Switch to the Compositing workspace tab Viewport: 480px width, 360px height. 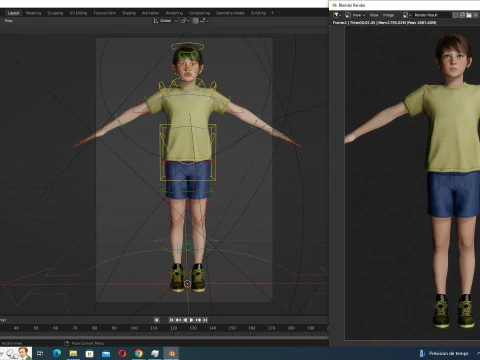(199, 13)
